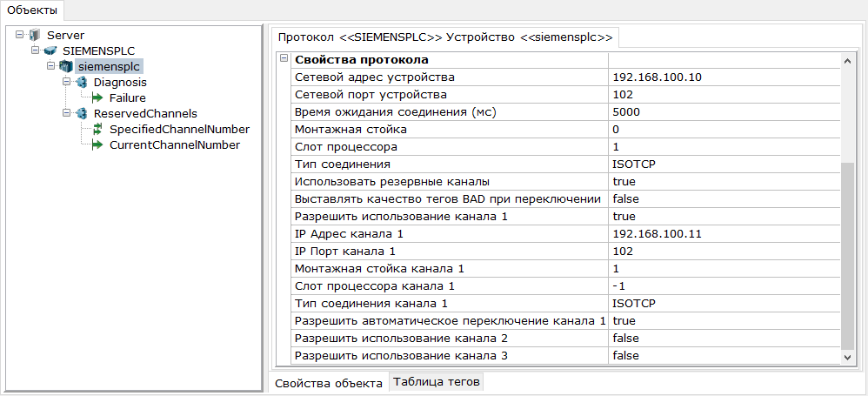Toggle Разрешить использование канала 2 value

coord(724,338)
